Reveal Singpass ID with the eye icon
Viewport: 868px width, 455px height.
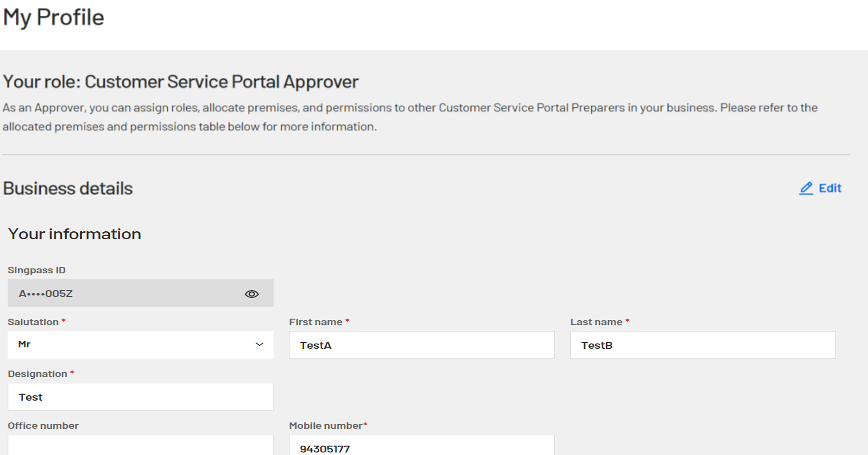252,294
